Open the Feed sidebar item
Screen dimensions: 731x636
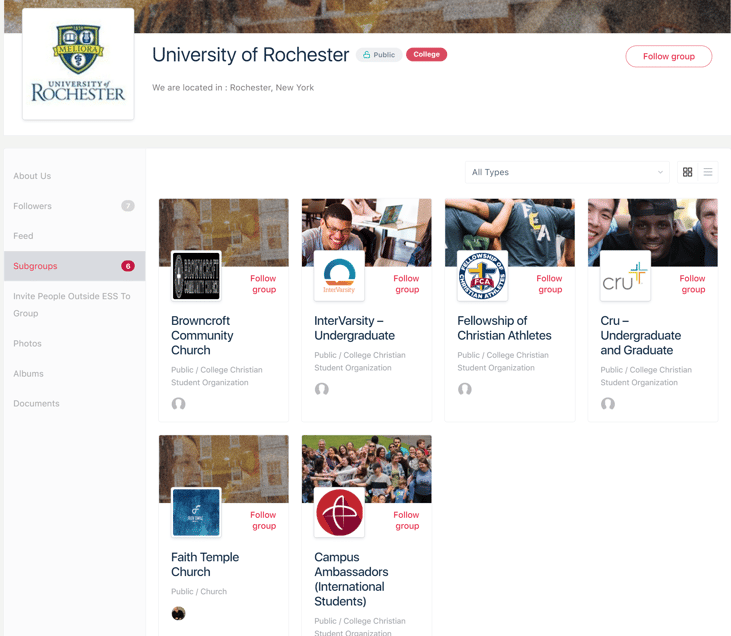coord(23,236)
